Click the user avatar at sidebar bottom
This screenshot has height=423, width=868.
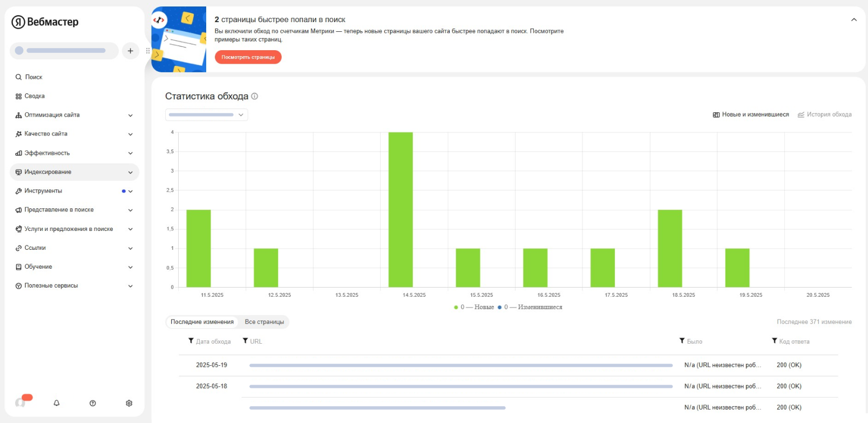pyautogui.click(x=21, y=402)
